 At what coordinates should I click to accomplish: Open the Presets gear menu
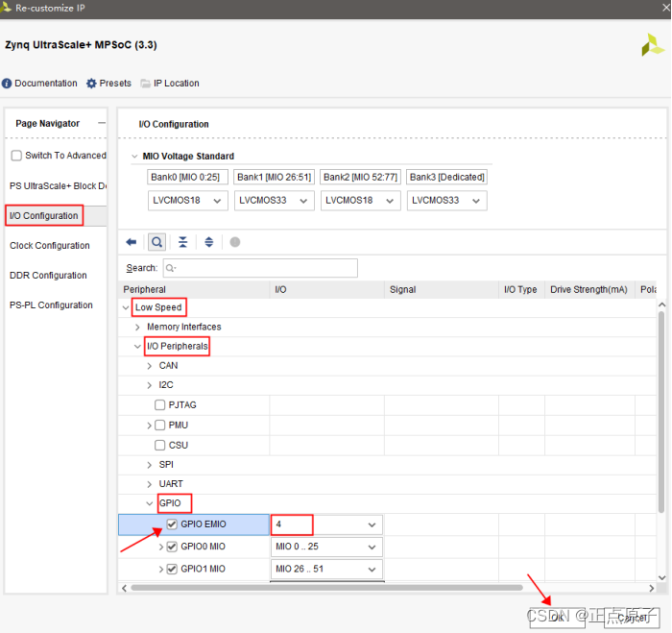click(91, 84)
